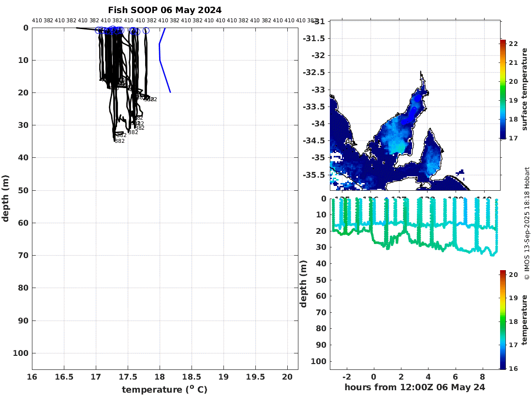Click the '8' hours tick on the time axis
532x397 pixels.
tap(483, 377)
